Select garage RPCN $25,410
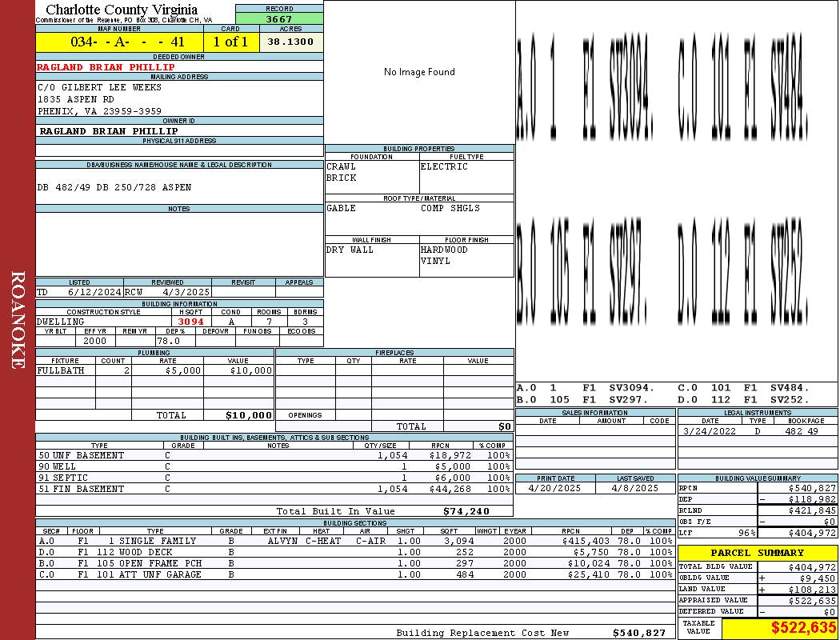Image resolution: width=840 pixels, height=640 pixels. tap(590, 574)
